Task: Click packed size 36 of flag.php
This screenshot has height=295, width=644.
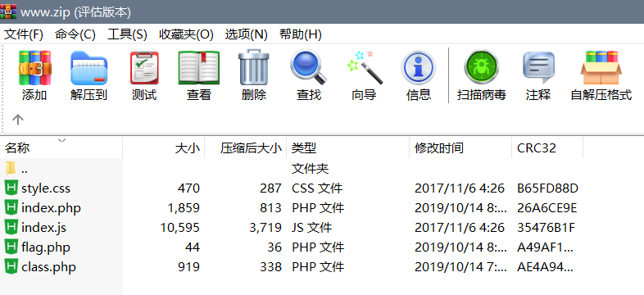Action: tap(274, 247)
